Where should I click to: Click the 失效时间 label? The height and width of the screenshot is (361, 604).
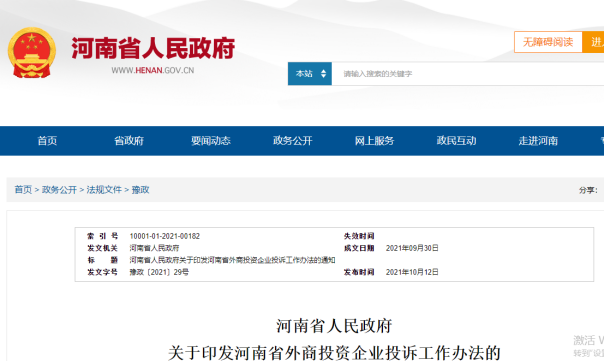pos(359,236)
